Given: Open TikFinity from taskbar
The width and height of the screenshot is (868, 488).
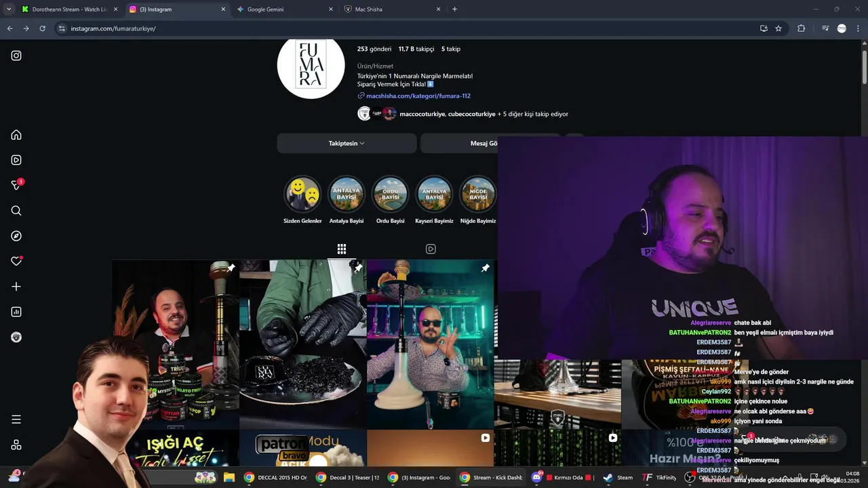Looking at the screenshot, I should (x=659, y=477).
